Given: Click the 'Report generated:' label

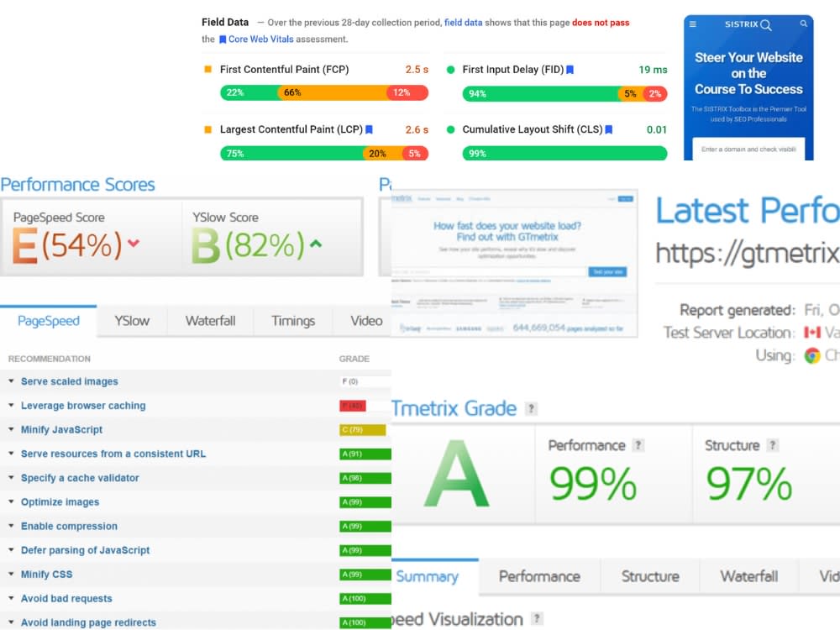Looking at the screenshot, I should click(x=738, y=310).
